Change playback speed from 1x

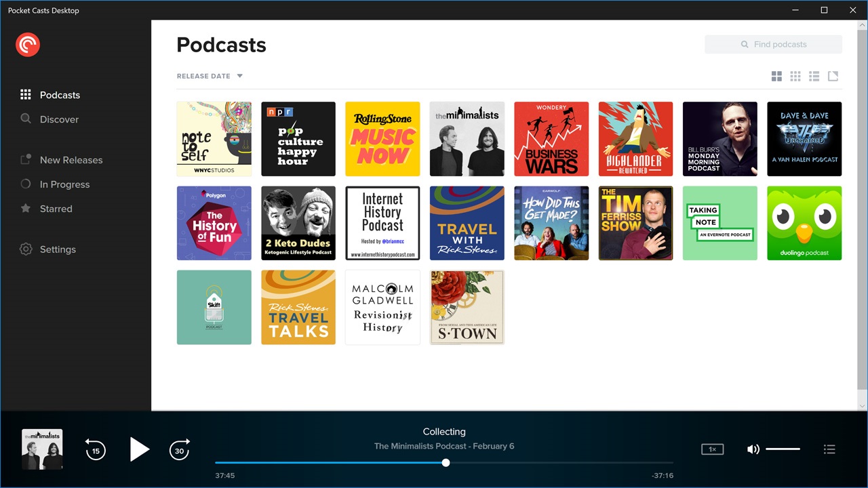pos(712,449)
